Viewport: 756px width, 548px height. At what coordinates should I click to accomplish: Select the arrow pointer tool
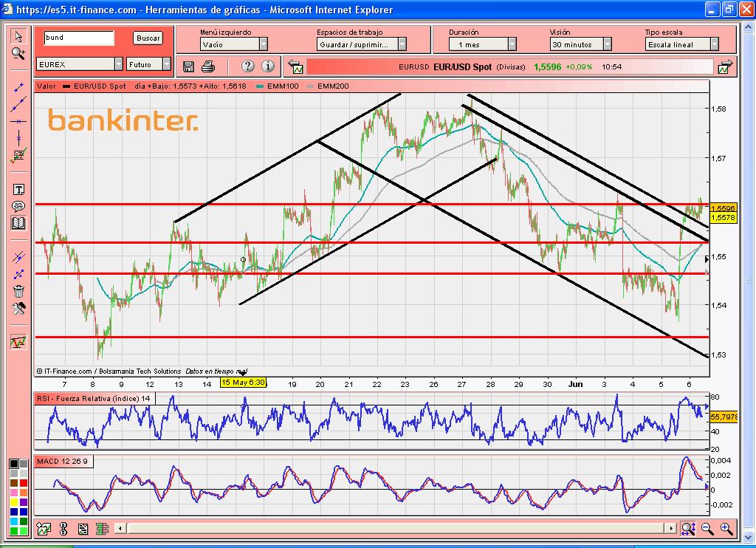coord(18,37)
